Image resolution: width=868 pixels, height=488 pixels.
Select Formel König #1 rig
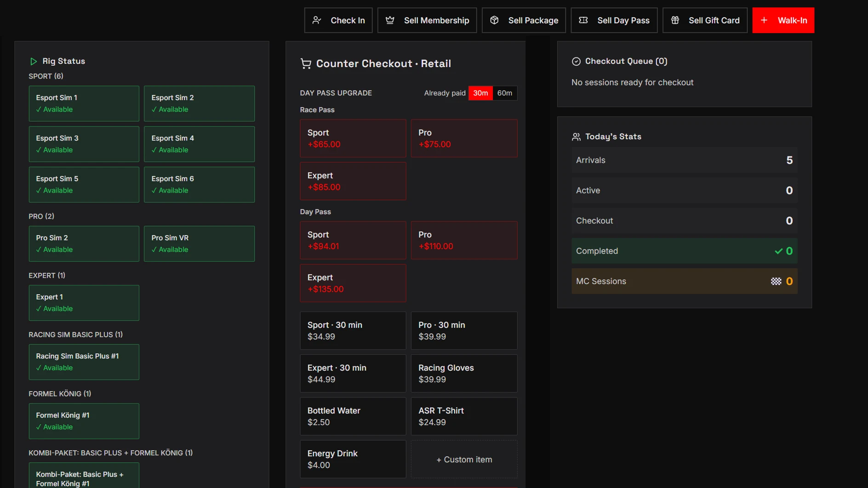(x=84, y=421)
